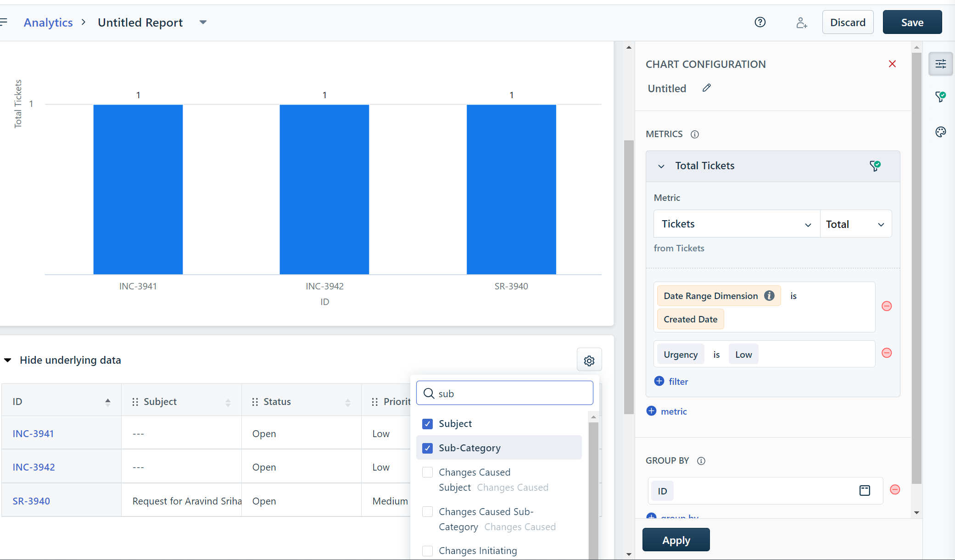The width and height of the screenshot is (955, 560).
Task: Open the theme palette icon in sidebar
Action: tap(940, 132)
